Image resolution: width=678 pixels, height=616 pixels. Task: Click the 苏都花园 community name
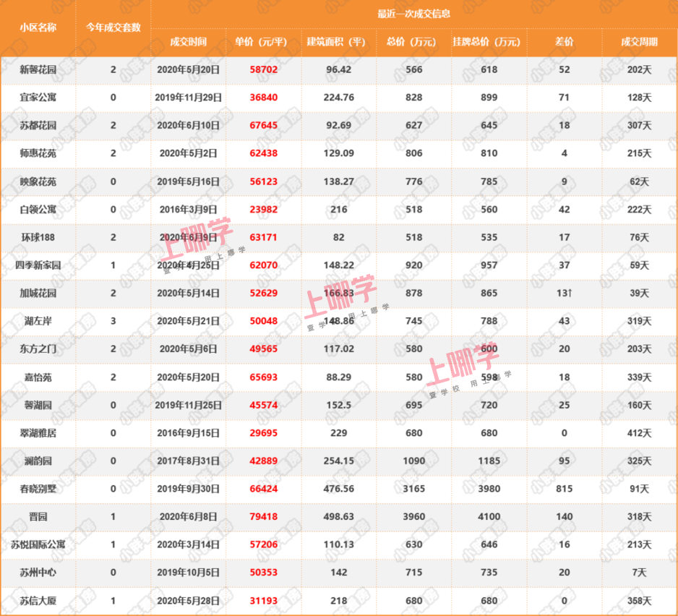coord(38,126)
